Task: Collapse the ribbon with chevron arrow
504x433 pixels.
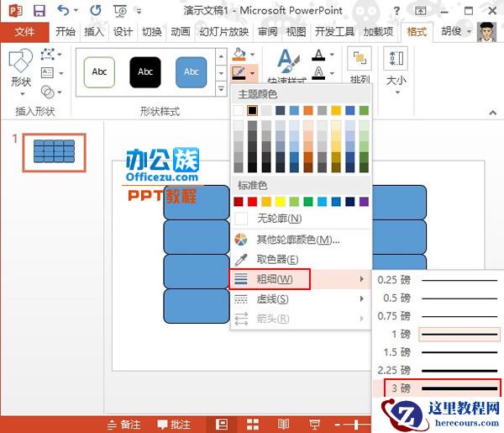Action: [492, 113]
